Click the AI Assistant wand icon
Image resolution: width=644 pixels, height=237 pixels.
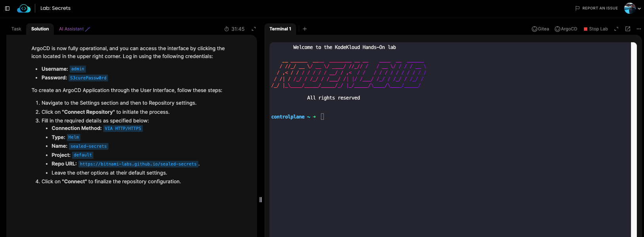click(88, 29)
